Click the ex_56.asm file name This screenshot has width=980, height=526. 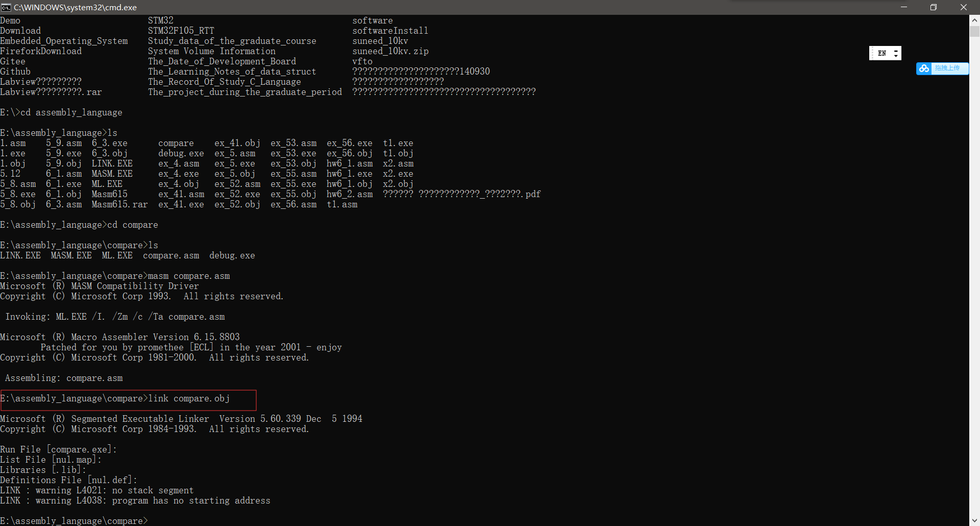coord(293,204)
